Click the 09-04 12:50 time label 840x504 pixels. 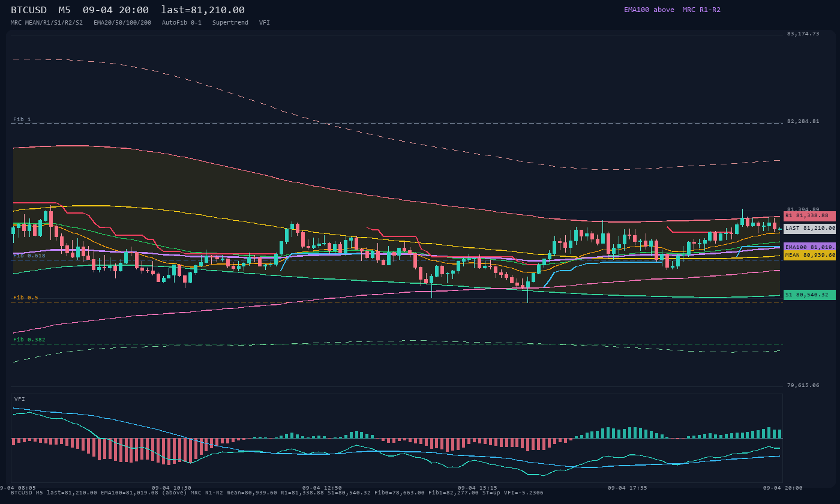click(x=322, y=488)
